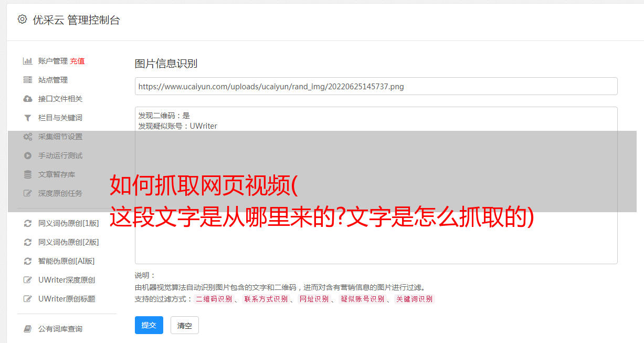644x343 pixels.
Task: Click the book icon for 公有词库查询
Action: [x=28, y=329]
